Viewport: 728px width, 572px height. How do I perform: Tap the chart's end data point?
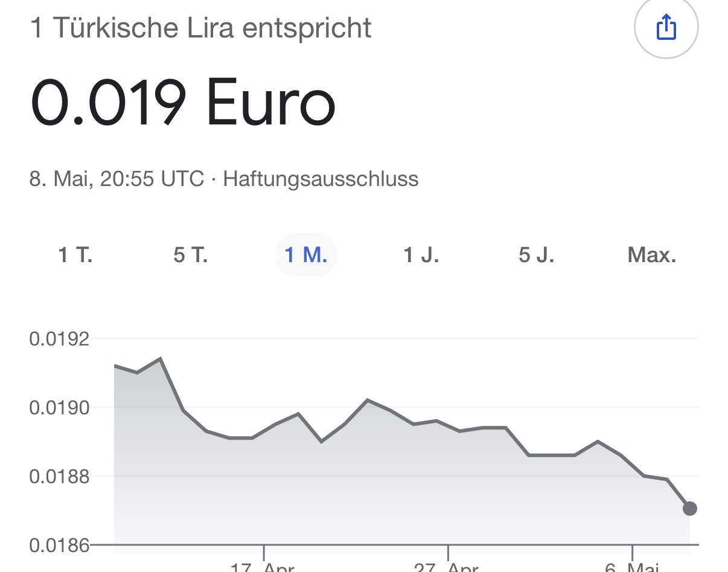click(x=690, y=509)
